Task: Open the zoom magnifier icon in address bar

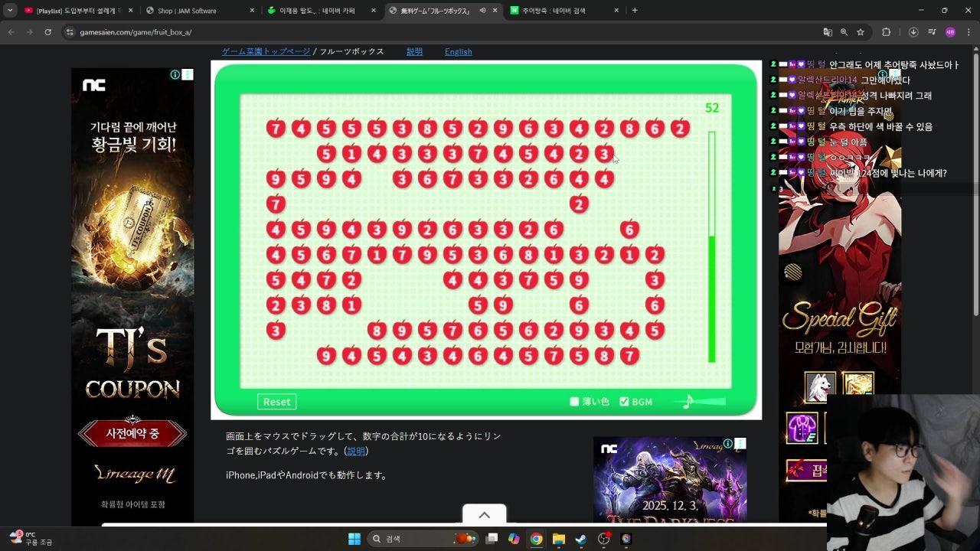Action: coord(844,32)
